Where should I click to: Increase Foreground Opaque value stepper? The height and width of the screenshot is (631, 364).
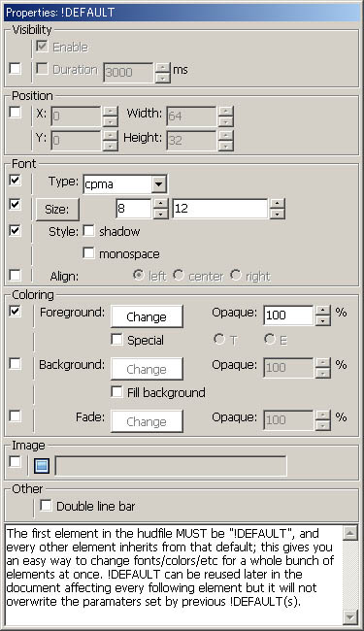click(323, 311)
